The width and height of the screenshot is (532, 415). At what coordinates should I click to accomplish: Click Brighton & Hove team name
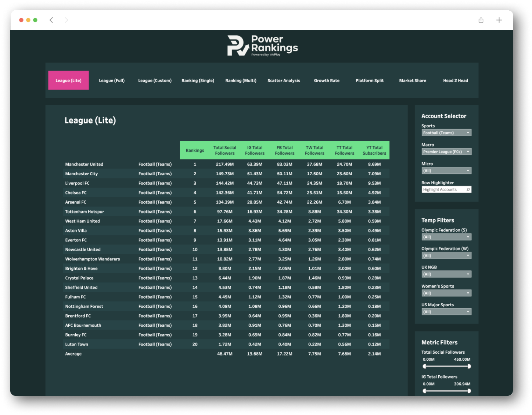pos(81,269)
